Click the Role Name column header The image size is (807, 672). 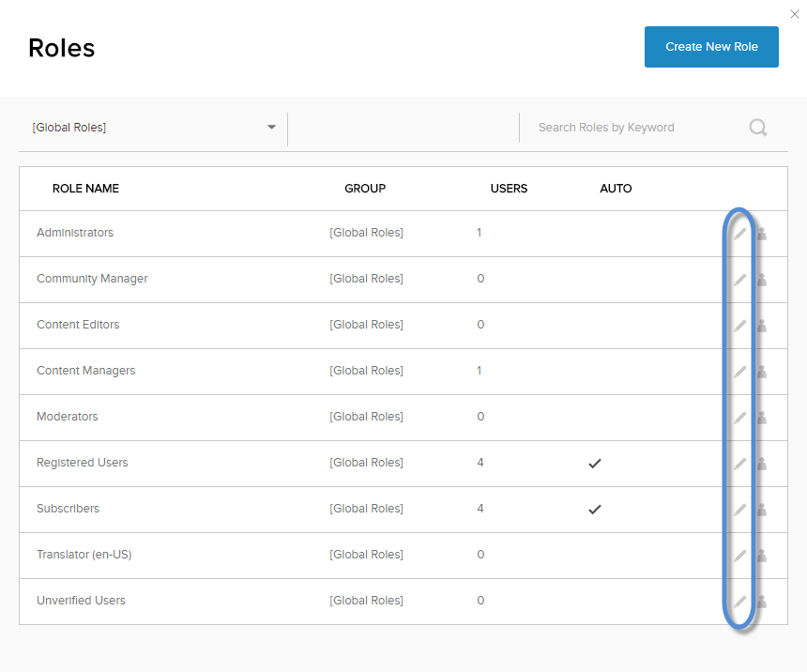coord(85,189)
